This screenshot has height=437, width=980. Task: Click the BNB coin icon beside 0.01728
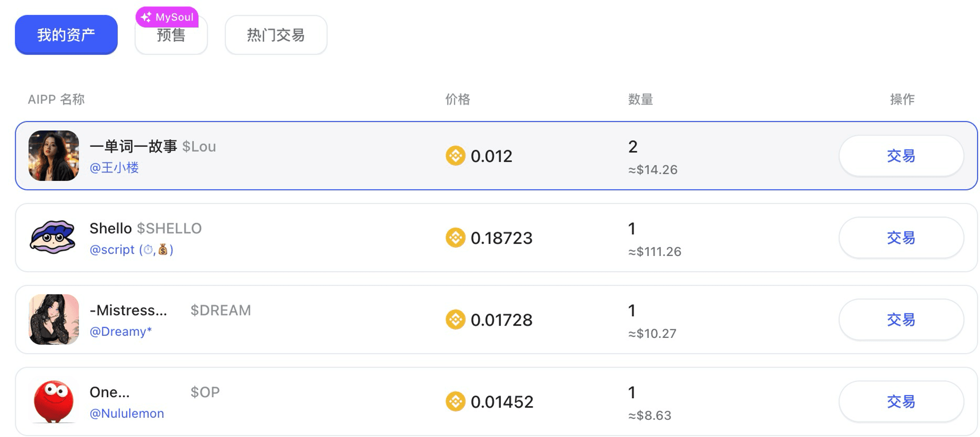pos(455,320)
